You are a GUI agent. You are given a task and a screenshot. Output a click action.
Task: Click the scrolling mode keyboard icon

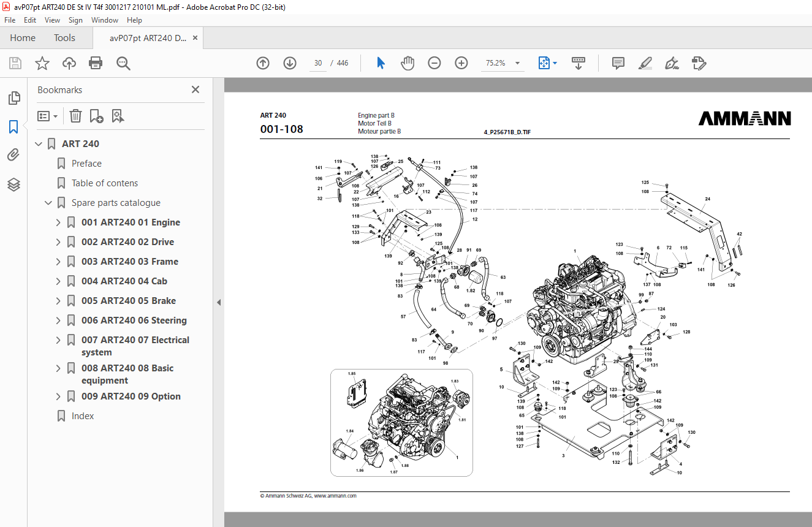coord(579,63)
